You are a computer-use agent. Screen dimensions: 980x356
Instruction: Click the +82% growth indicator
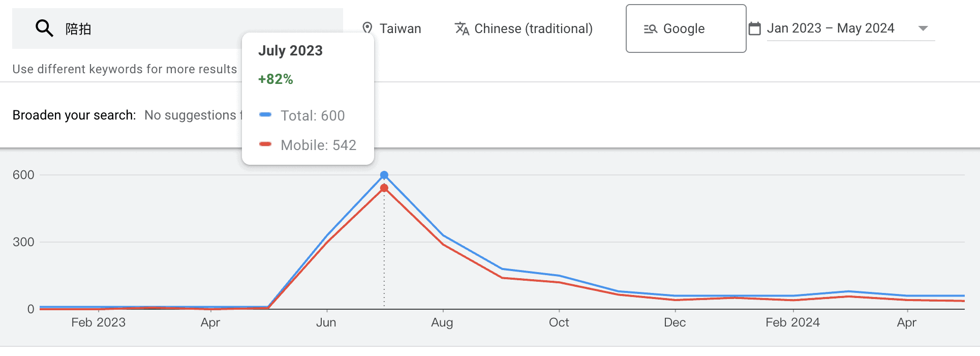point(275,79)
